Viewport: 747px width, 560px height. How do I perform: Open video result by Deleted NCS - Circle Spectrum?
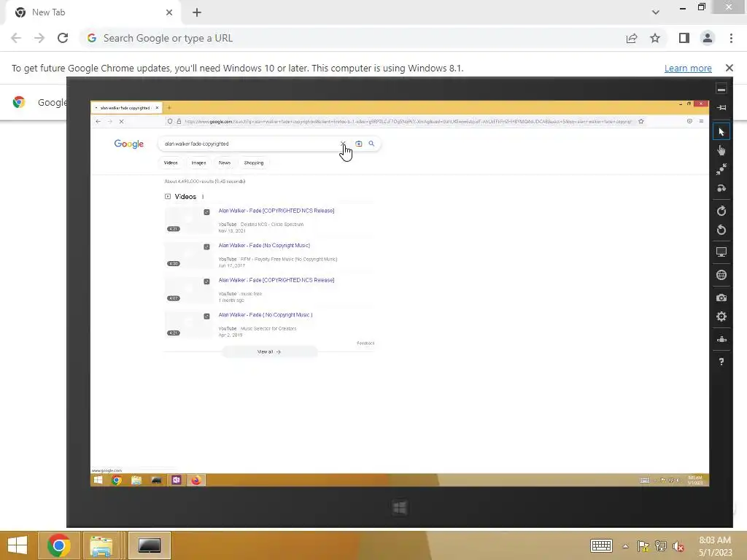276,211
